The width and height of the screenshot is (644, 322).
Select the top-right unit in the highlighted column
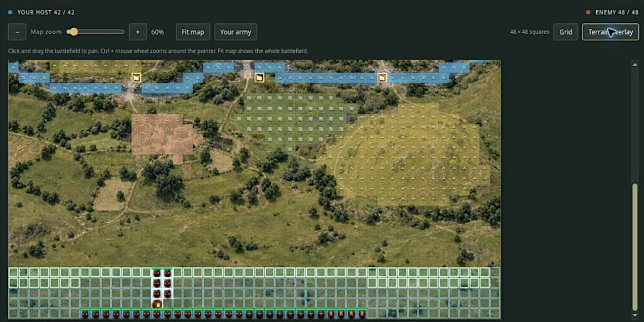coord(167,273)
